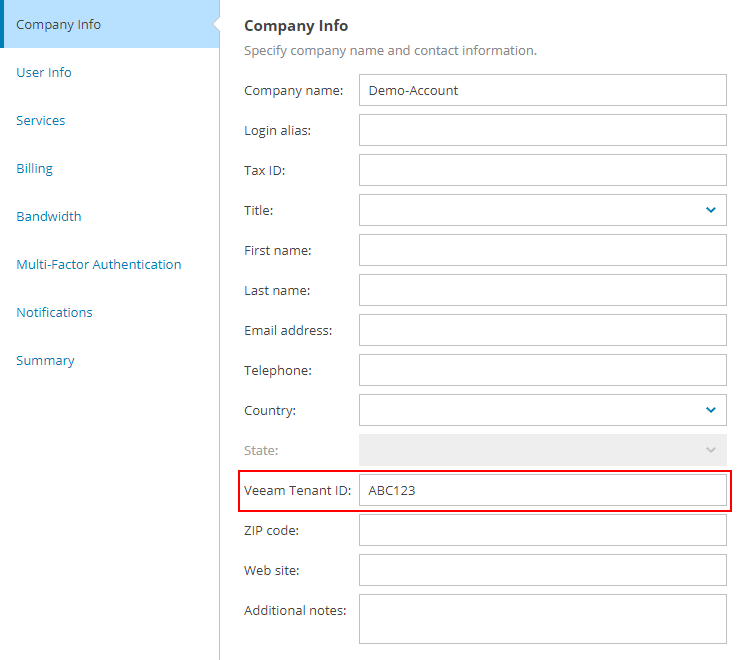
Task: Edit the Veeam Tenant ID field
Action: [542, 490]
